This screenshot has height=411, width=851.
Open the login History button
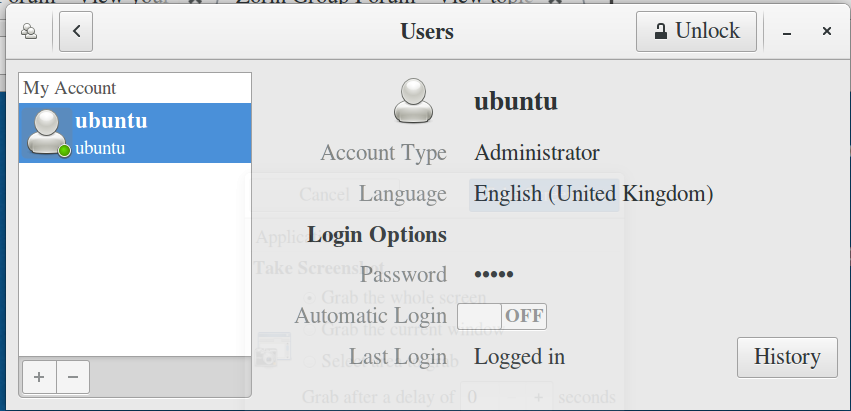click(786, 357)
